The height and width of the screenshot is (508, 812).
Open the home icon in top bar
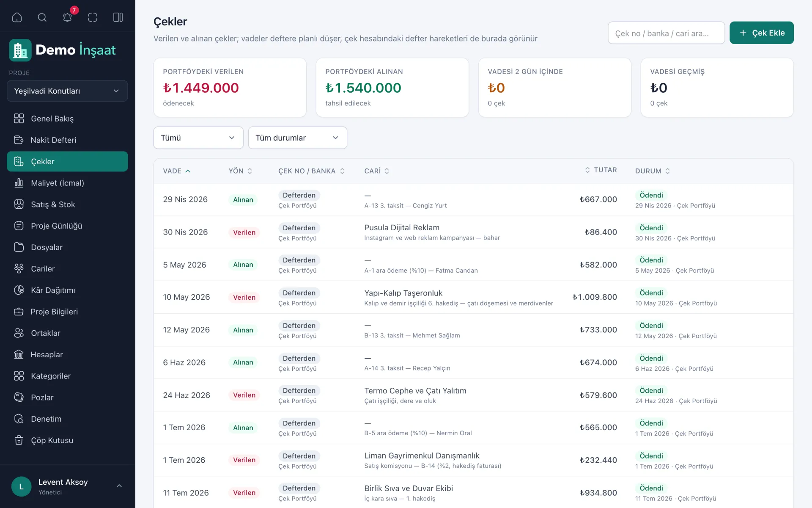(17, 17)
